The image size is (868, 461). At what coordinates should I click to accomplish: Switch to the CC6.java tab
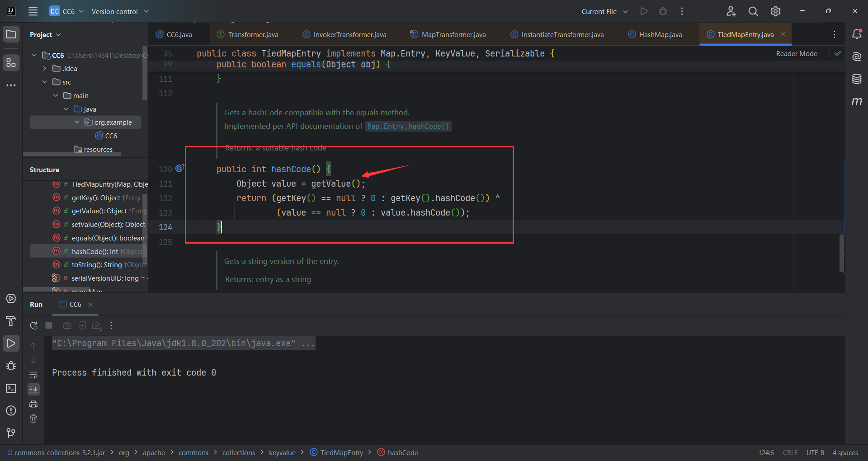174,34
